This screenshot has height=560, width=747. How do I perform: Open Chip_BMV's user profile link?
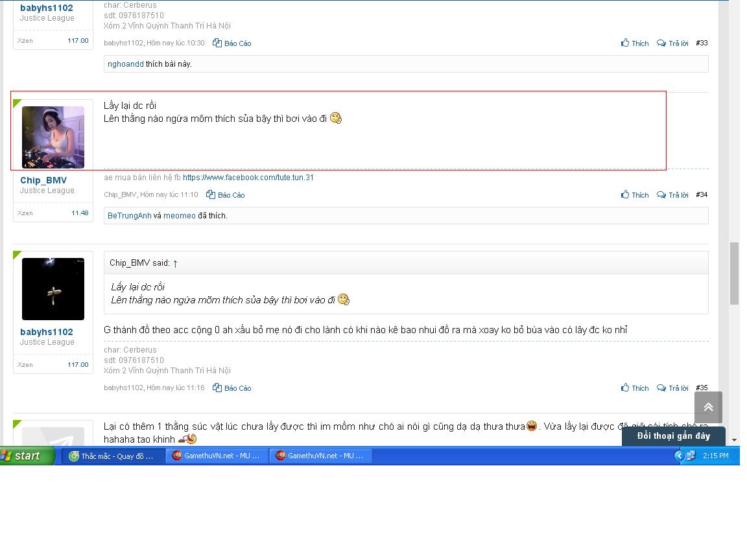coord(43,180)
